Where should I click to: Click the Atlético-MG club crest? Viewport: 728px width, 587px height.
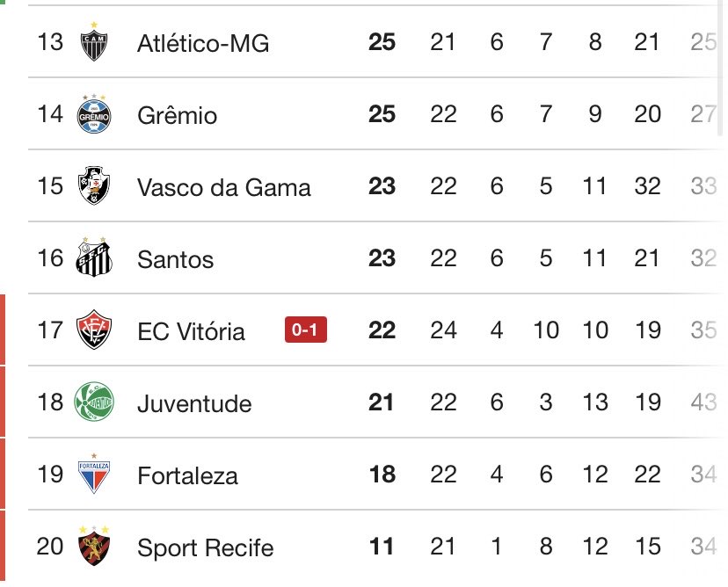click(x=94, y=43)
